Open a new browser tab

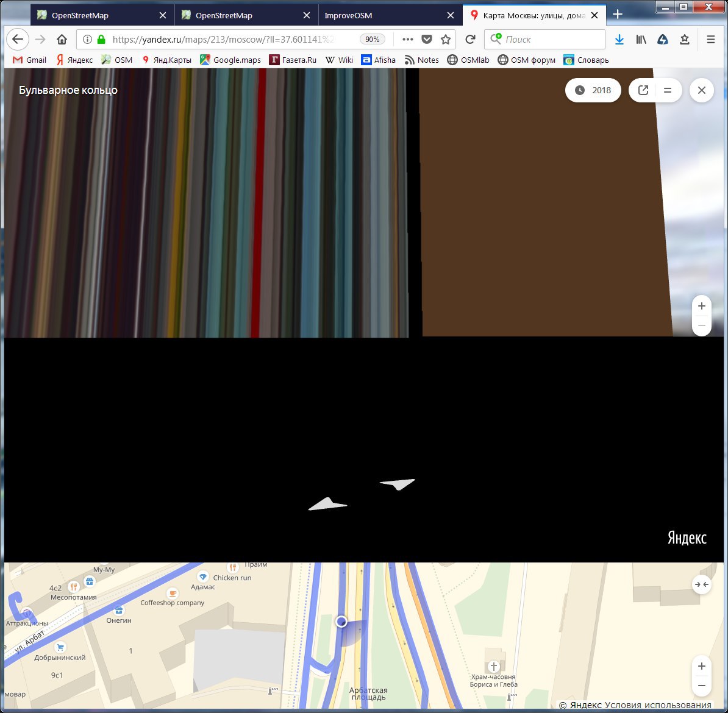618,15
